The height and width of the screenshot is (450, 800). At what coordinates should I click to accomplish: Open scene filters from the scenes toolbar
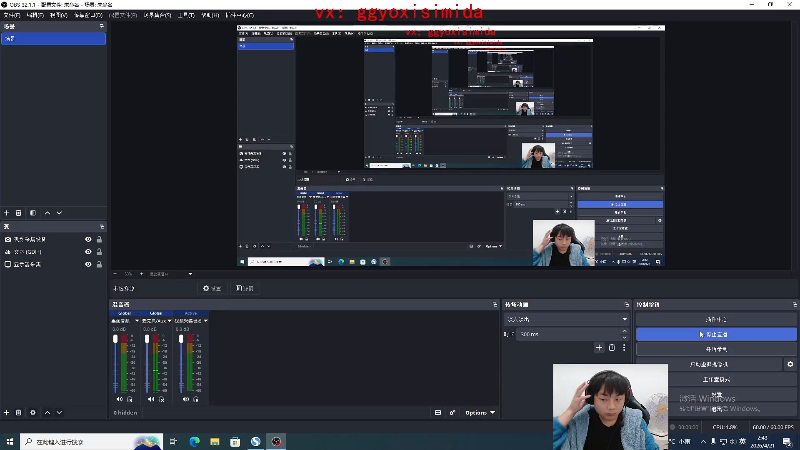click(33, 213)
